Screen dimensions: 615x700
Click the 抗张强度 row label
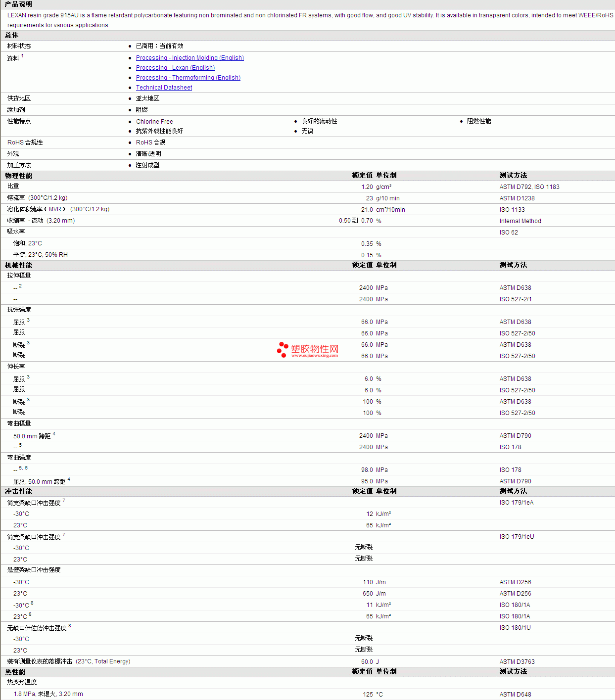tap(19, 310)
